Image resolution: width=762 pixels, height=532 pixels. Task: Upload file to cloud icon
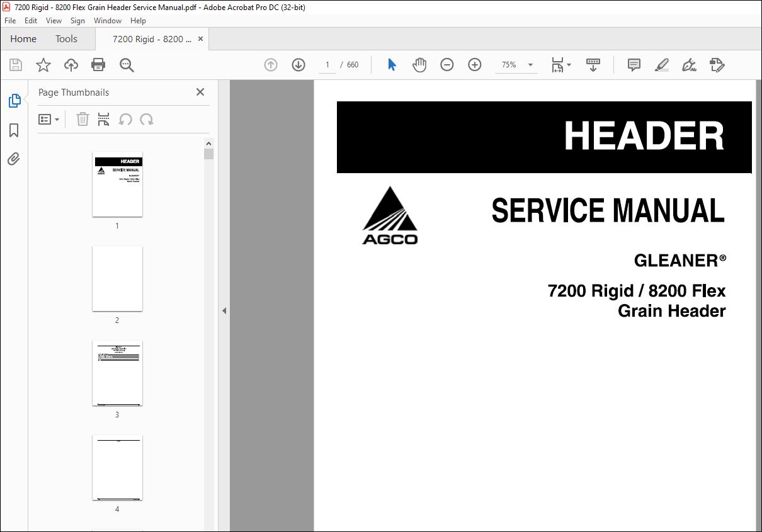[71, 65]
